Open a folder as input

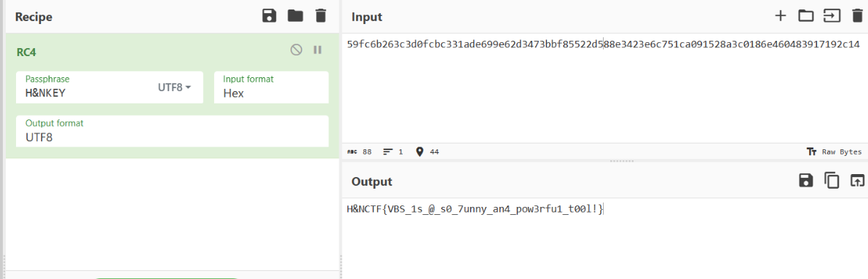point(805,16)
